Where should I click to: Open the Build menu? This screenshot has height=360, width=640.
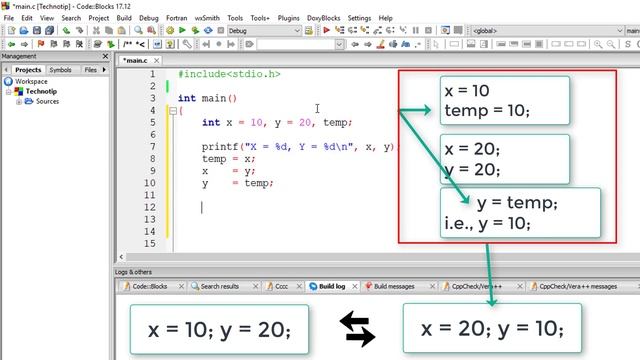coord(124,18)
